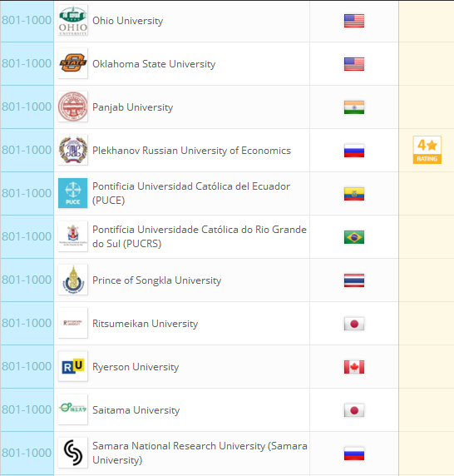Click the Samara University S-shaped logo
Screen dimensions: 454x476
(73, 453)
